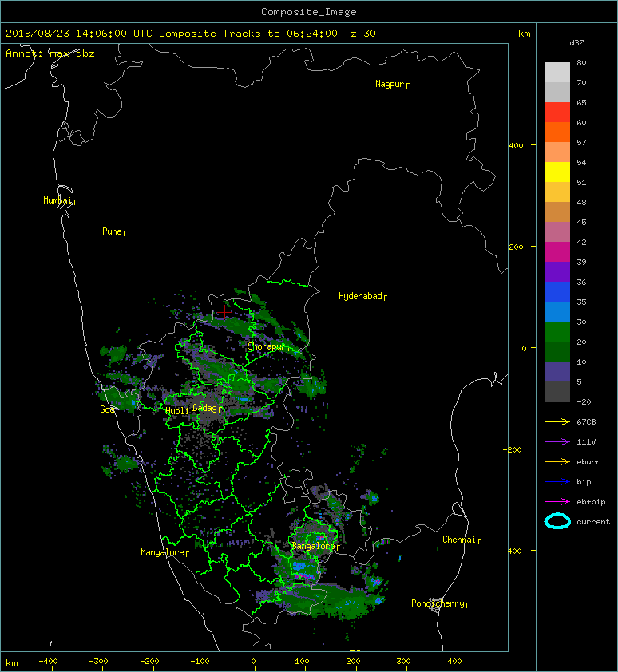Select the blue bip arrow legend icon

(557, 482)
